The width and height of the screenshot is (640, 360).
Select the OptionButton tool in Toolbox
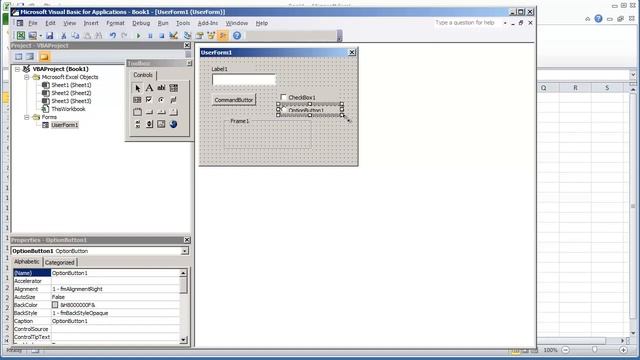tap(161, 100)
